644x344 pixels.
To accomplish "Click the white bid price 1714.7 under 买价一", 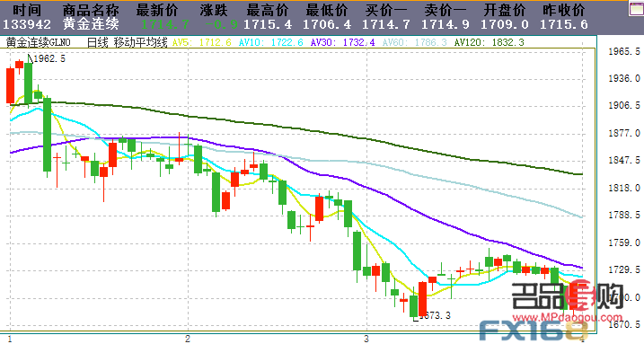I will tap(386, 24).
